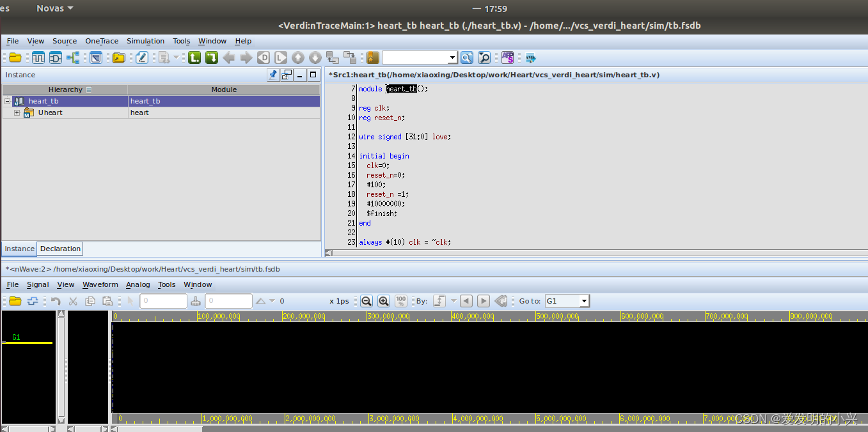This screenshot has width=868, height=432.
Task: Click green scope-up arrow icon
Action: [194, 58]
